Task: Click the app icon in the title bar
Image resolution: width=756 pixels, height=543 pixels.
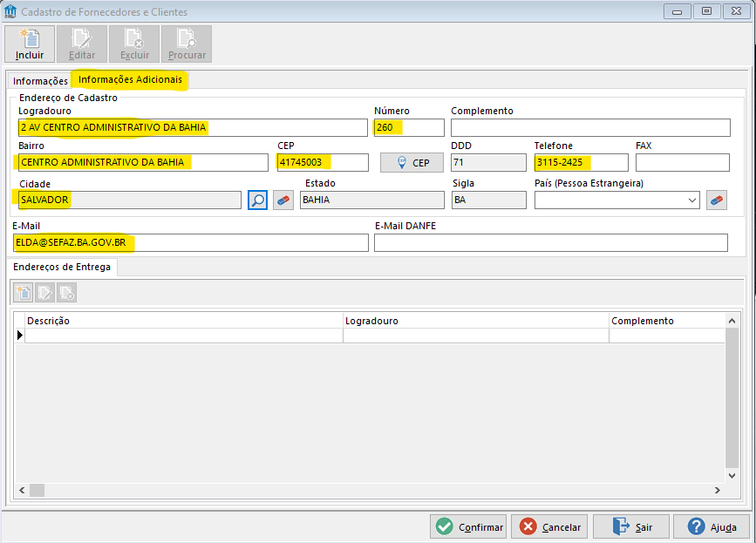Action: point(10,11)
